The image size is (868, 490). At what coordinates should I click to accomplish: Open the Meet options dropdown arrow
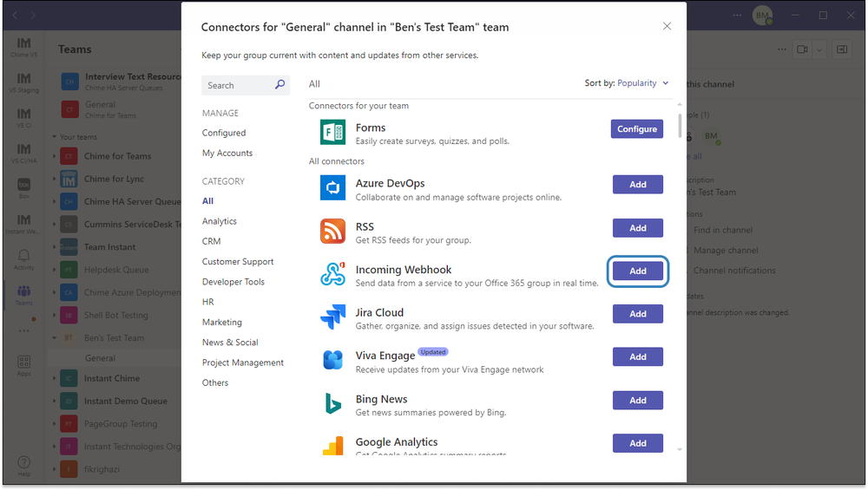click(x=819, y=49)
